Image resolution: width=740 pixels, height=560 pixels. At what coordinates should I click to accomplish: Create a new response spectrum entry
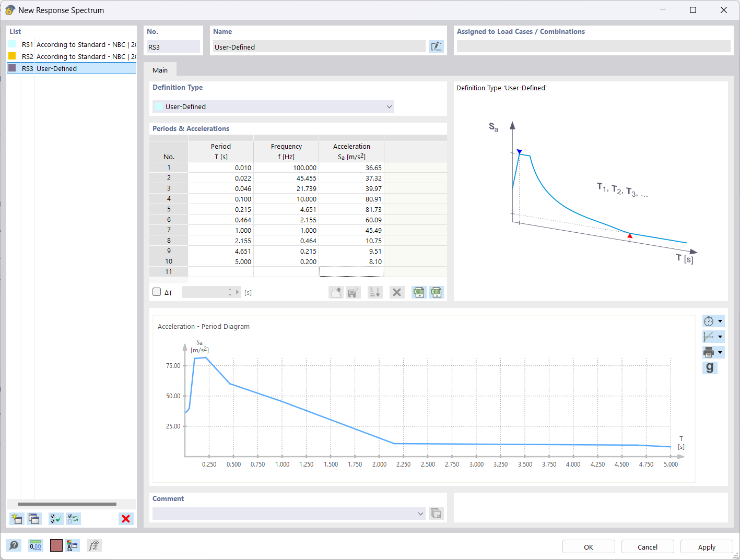pyautogui.click(x=16, y=518)
